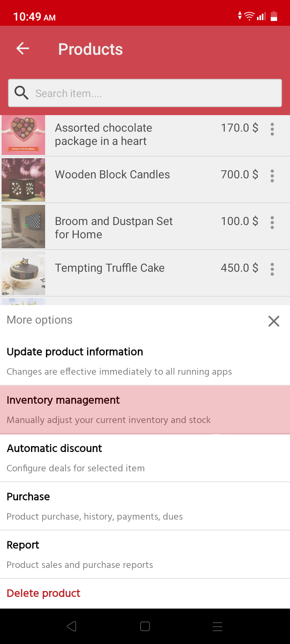Select the Report option
Viewport: 290px width, 644px height.
[145, 554]
